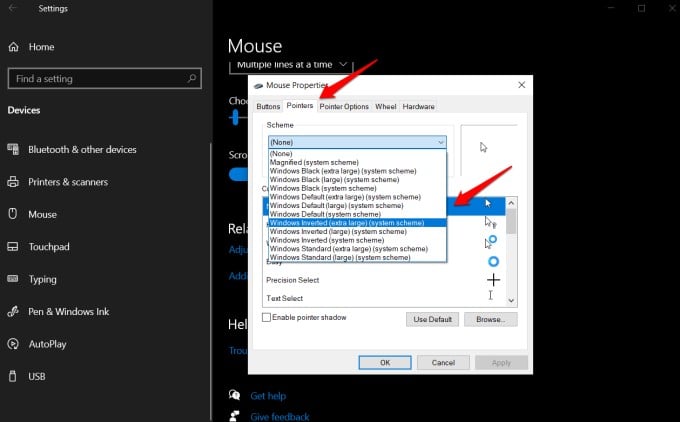Switch to the Pointer Options tab
Screen dimensions: 680x422
coord(344,107)
